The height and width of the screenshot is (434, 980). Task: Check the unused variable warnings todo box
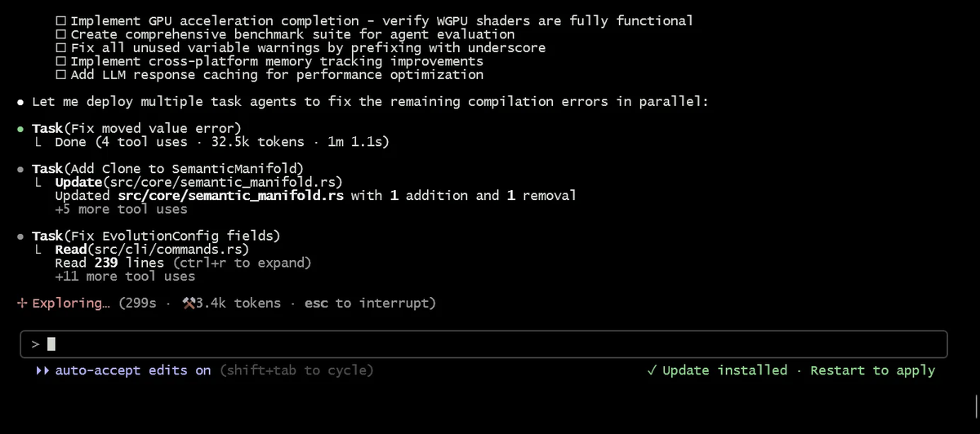click(61, 48)
